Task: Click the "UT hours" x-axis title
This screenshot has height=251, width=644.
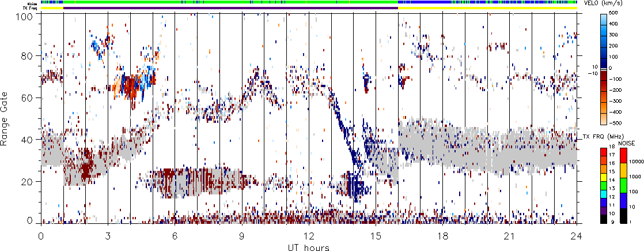Action: 309,248
